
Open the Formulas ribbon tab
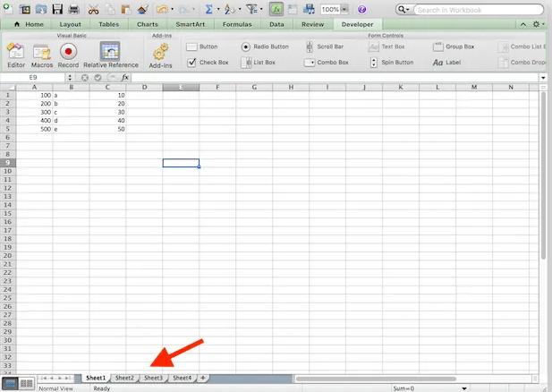[237, 24]
